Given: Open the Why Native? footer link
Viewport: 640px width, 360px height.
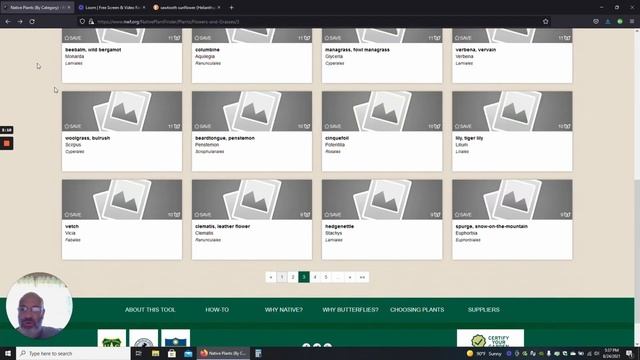Looking at the screenshot, I should pos(284,310).
